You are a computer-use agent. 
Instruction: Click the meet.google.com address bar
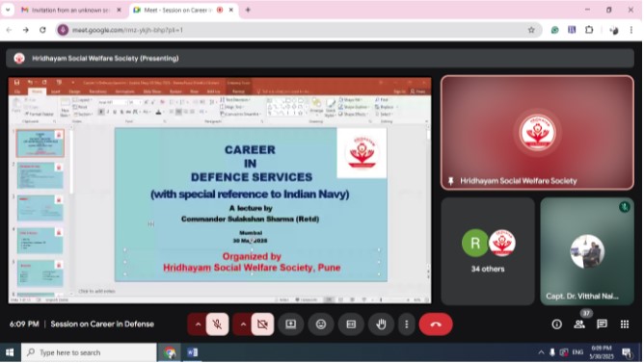[x=299, y=30]
